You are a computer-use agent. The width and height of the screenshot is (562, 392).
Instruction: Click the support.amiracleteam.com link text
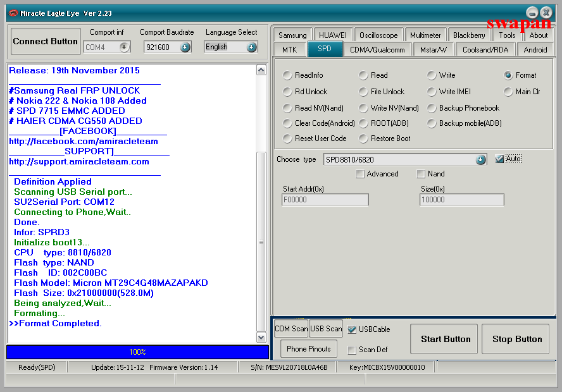(79, 162)
